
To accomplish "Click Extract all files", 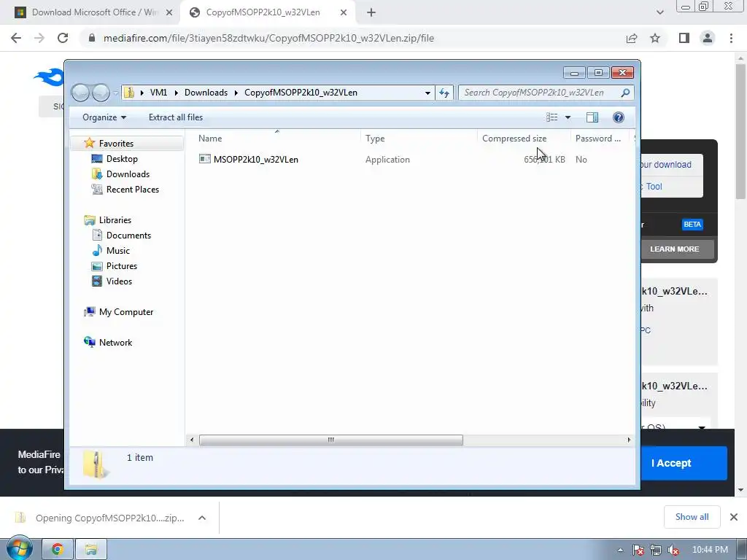I will tap(175, 117).
